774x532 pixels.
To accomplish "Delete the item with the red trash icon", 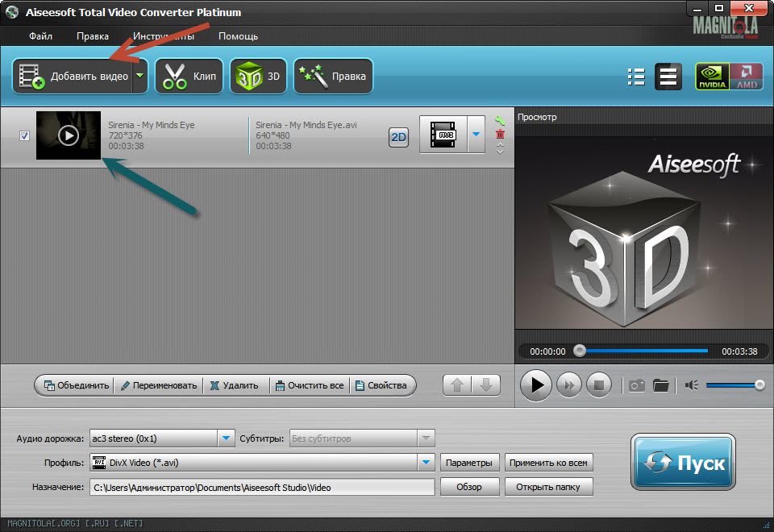I will pos(500,135).
